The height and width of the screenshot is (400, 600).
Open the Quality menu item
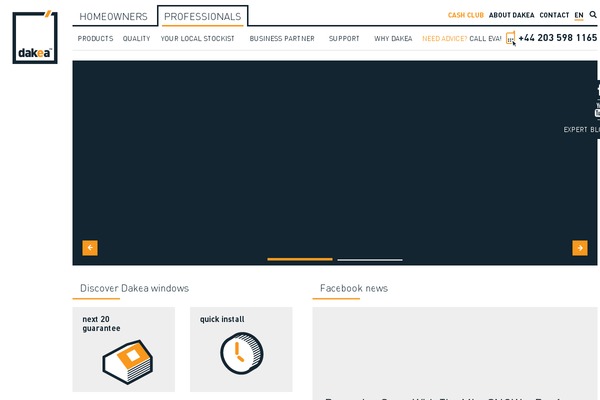136,38
